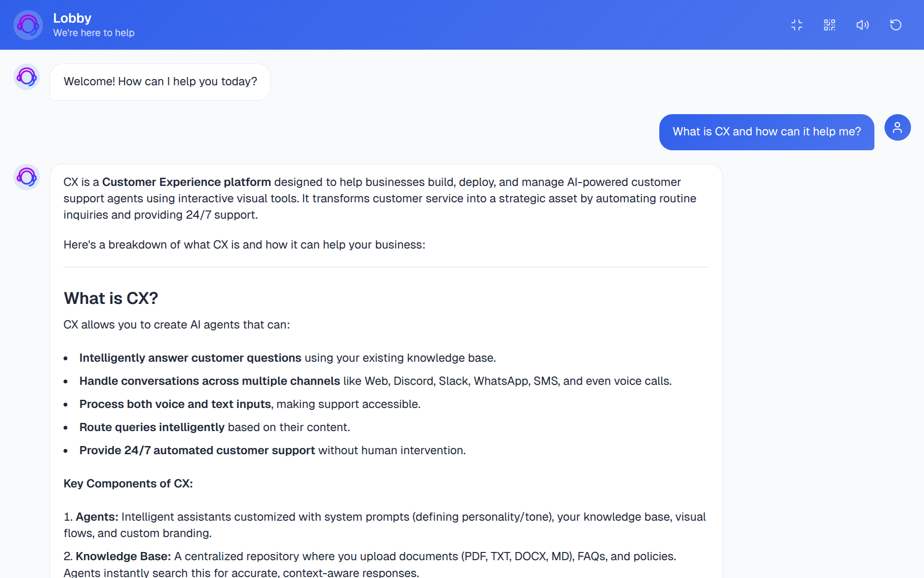The width and height of the screenshot is (924, 578).
Task: Click the "Welcome! How can I help you today?" bubble
Action: tap(160, 82)
